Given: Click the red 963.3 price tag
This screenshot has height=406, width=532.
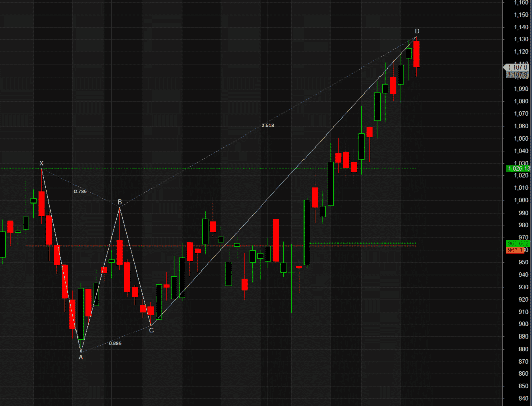Looking at the screenshot, I should [x=516, y=250].
